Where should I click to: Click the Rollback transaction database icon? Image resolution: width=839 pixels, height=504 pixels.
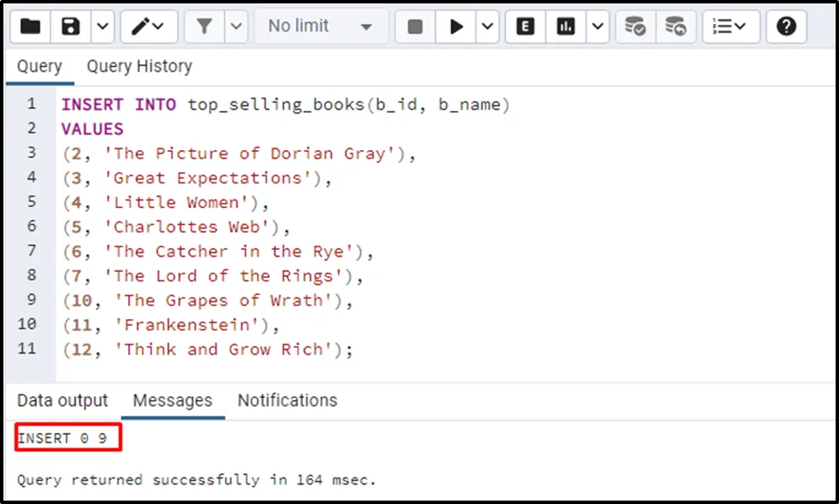(675, 26)
